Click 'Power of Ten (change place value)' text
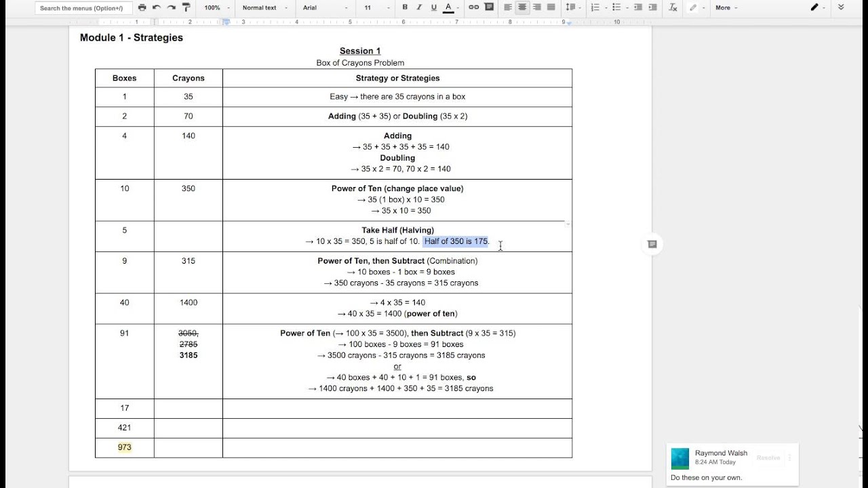 (x=397, y=188)
